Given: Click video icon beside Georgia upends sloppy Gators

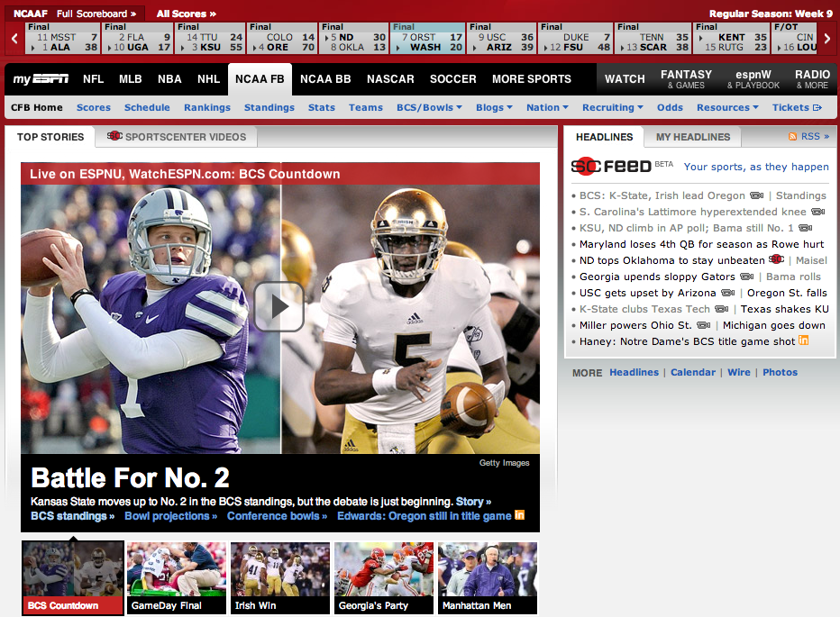Looking at the screenshot, I should tap(747, 277).
